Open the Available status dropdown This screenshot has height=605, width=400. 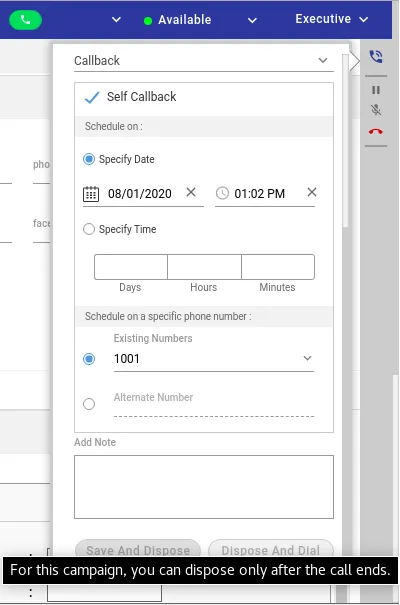(252, 20)
